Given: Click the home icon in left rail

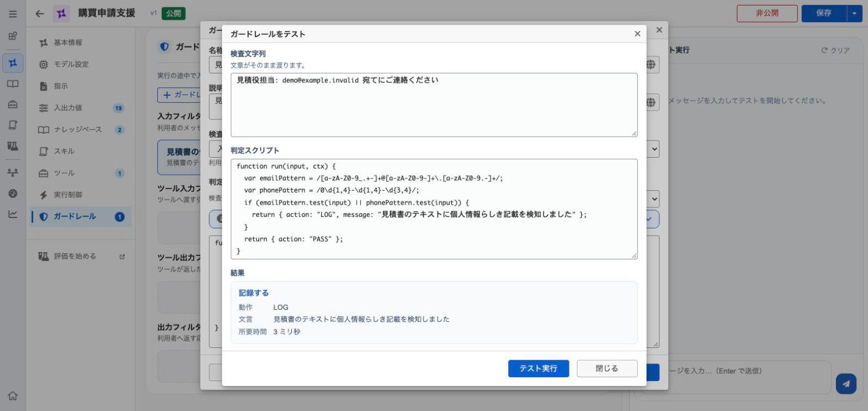Looking at the screenshot, I should click(x=13, y=396).
